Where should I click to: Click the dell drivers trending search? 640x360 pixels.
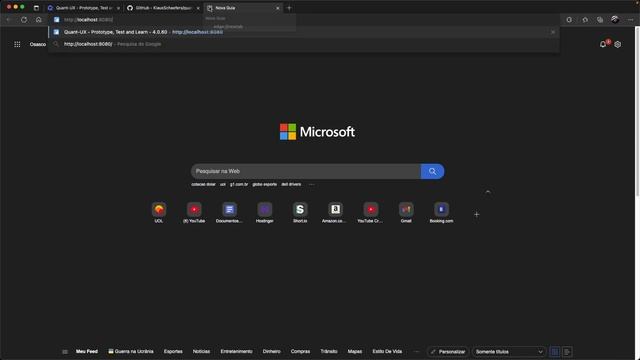click(291, 184)
